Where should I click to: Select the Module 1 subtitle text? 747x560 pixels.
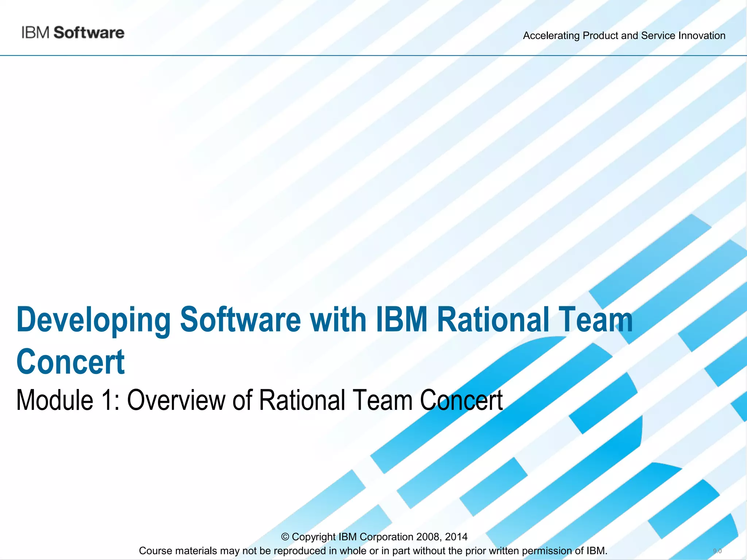(x=259, y=400)
